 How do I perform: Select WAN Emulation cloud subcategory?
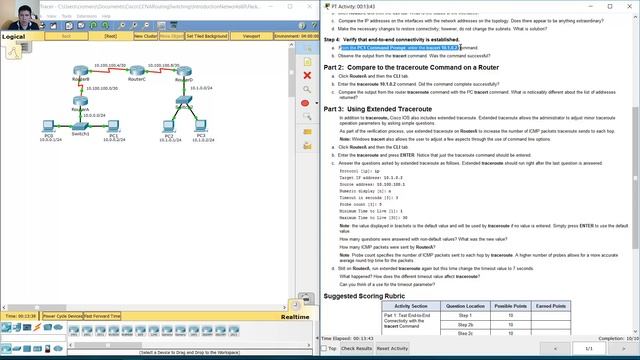(58, 348)
